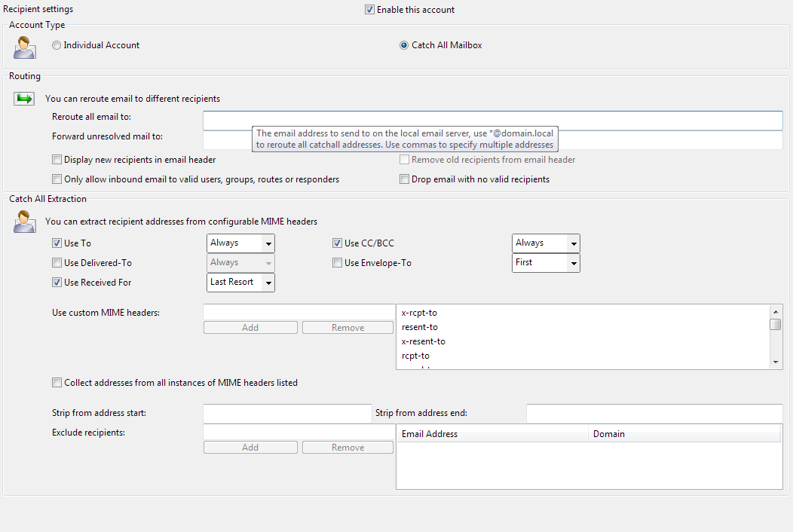Click the Reroute all email to field
Screen dimensions: 793x532
pos(492,121)
